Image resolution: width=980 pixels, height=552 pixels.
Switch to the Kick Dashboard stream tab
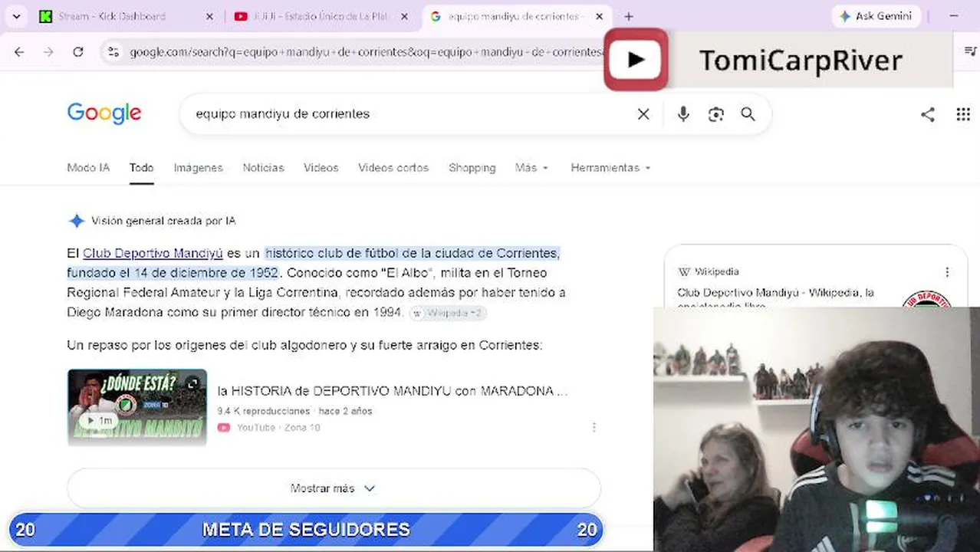(x=127, y=16)
